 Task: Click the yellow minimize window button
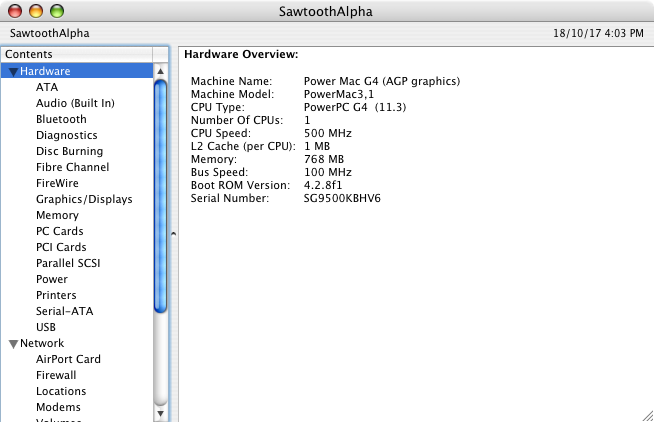point(36,11)
